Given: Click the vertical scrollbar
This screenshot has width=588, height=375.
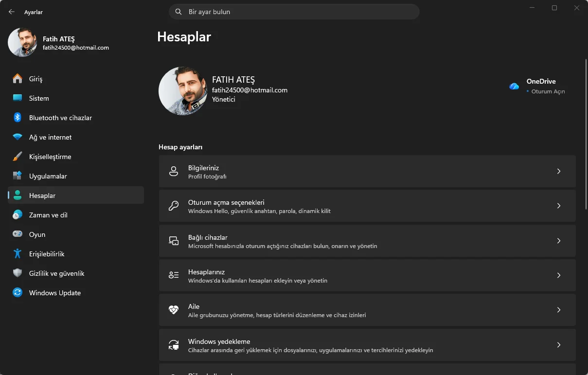Looking at the screenshot, I should 586,134.
